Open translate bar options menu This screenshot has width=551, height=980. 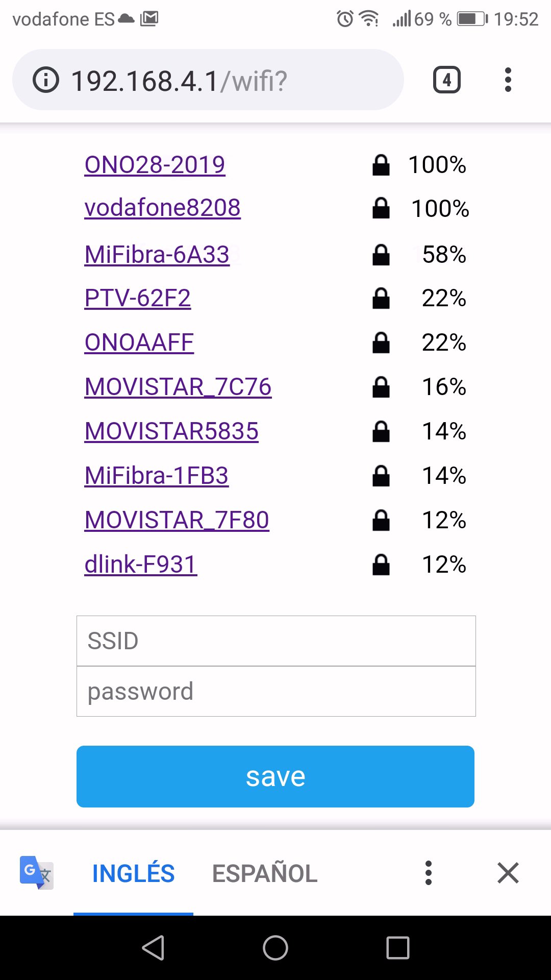pos(429,873)
